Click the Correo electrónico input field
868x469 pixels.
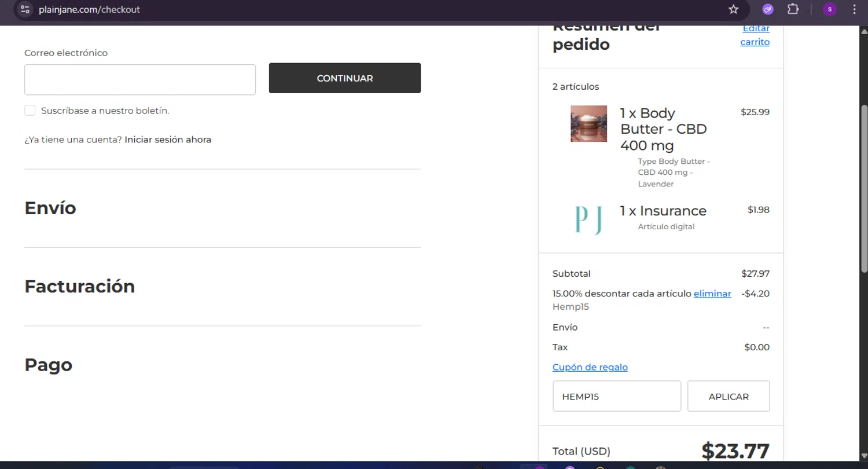pos(140,79)
